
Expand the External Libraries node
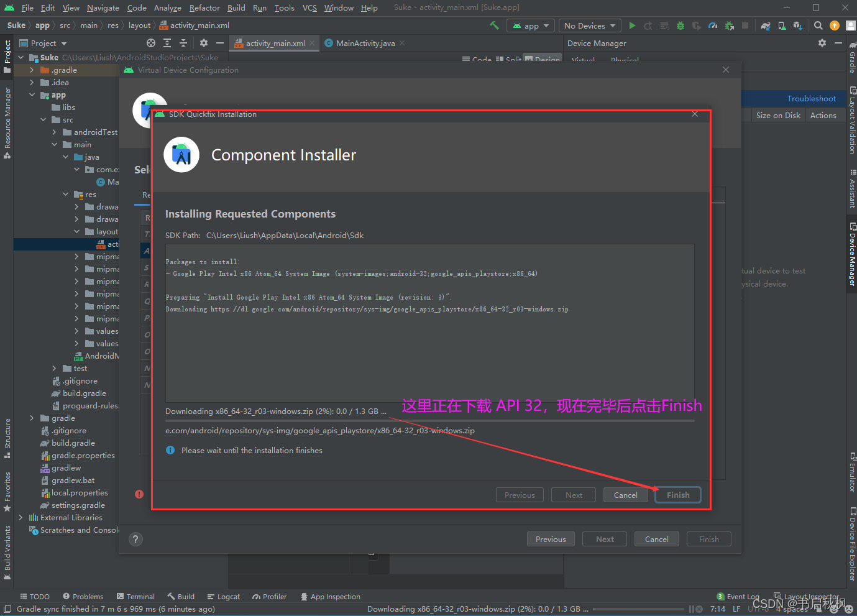tap(21, 518)
